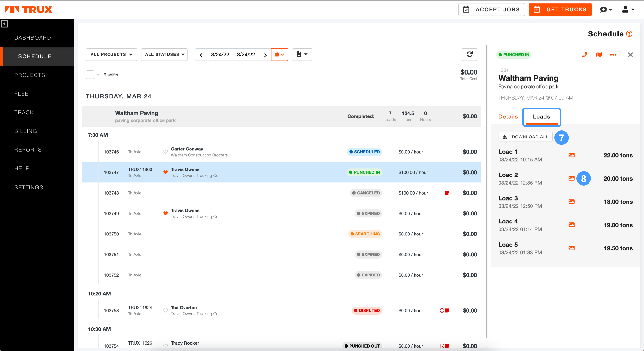Click the three-dot more options icon
Viewport: 644px width, 351px height.
click(x=613, y=55)
